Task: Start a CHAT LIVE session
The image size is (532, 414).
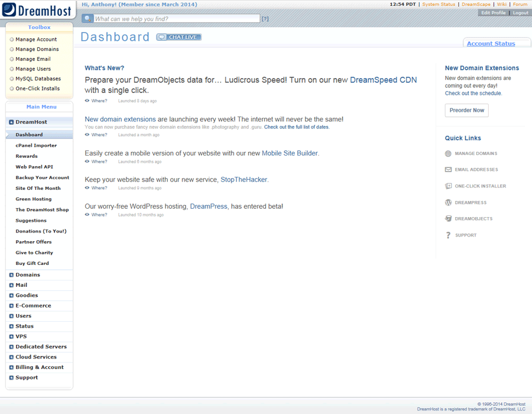Action: point(179,37)
